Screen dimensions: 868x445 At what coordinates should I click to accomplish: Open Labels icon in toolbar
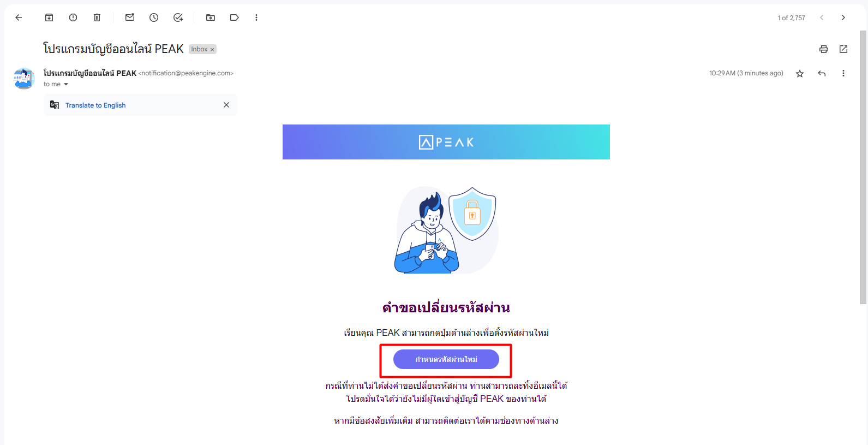(x=235, y=17)
